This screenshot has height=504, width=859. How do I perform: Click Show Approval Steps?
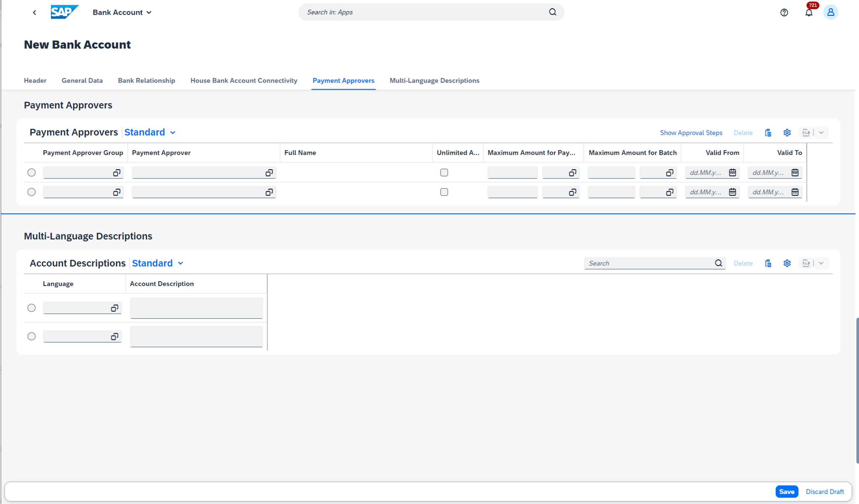[x=691, y=133]
